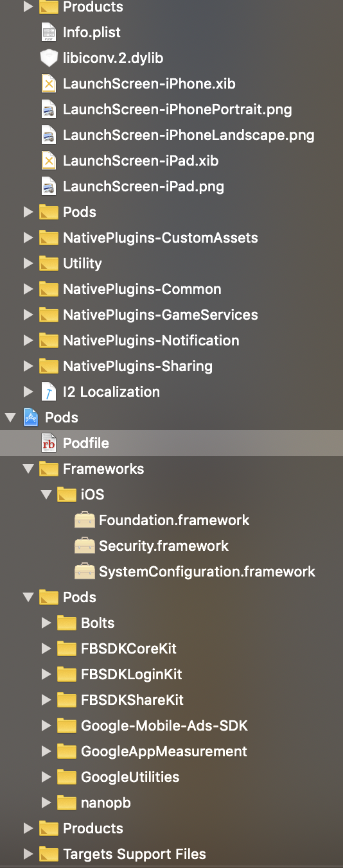Image resolution: width=343 pixels, height=868 pixels.
Task: Click the LaunchScreen-iPhonePortrait.png image icon
Action: tap(49, 109)
